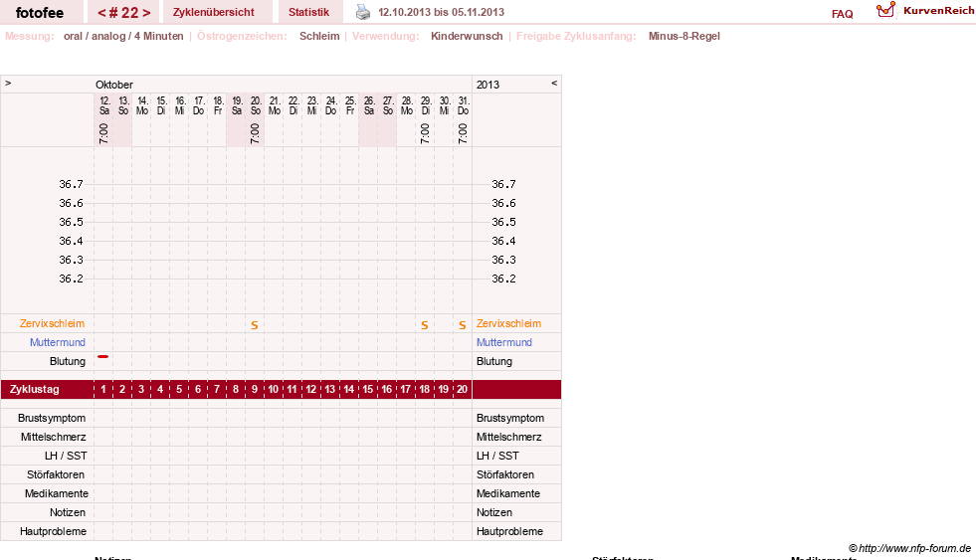The height and width of the screenshot is (560, 976).
Task: Click the 2013 year label
Action: click(x=488, y=85)
